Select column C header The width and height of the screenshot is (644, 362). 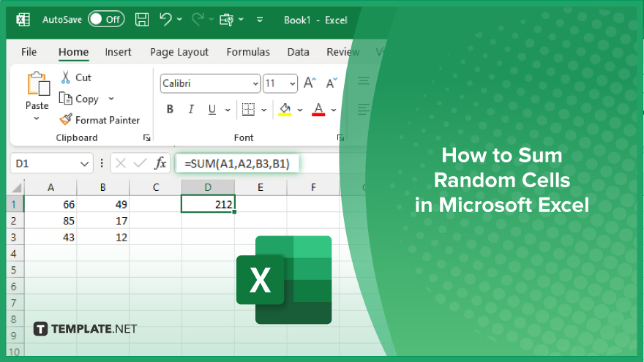[156, 187]
